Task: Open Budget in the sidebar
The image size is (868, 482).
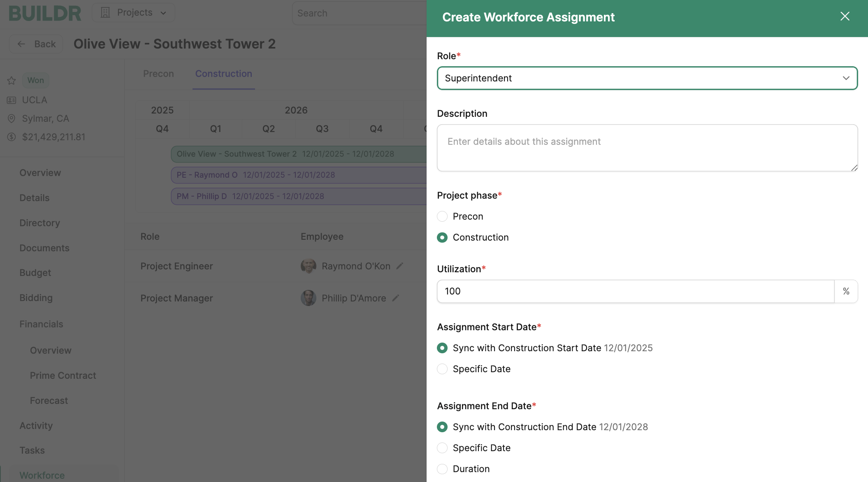Action: point(35,273)
